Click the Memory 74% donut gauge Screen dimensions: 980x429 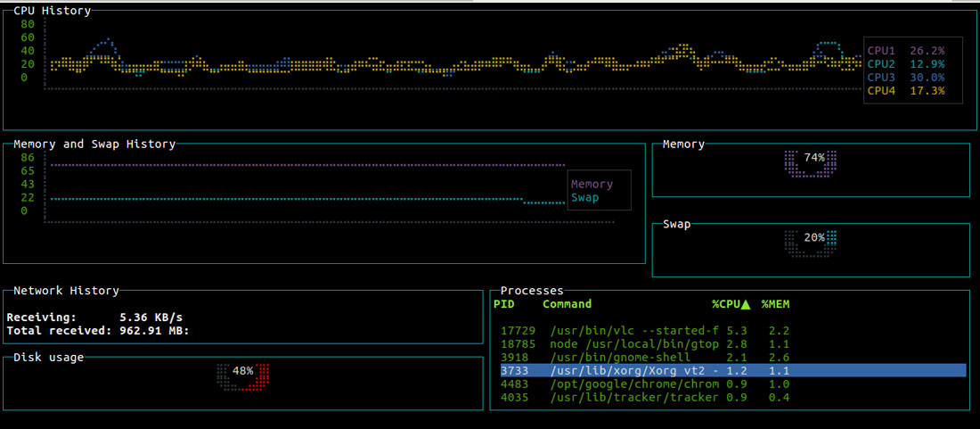[810, 164]
